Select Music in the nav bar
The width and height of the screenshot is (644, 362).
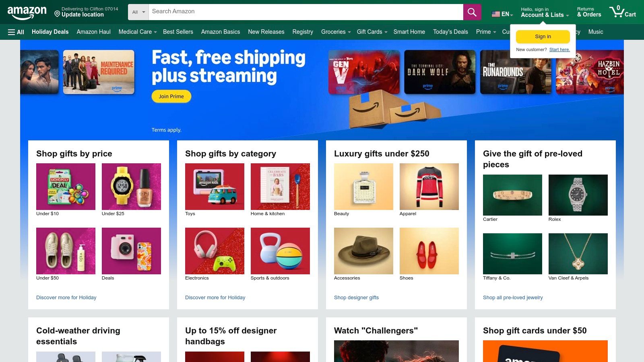[596, 32]
